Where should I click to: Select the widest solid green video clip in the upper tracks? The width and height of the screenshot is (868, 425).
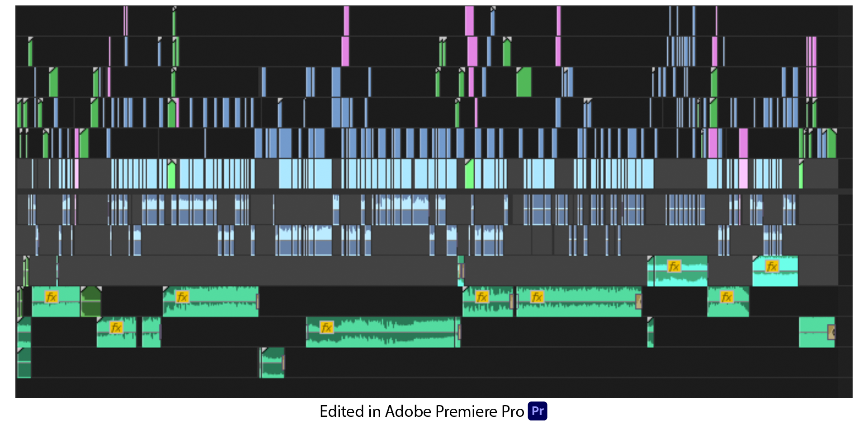(x=524, y=82)
